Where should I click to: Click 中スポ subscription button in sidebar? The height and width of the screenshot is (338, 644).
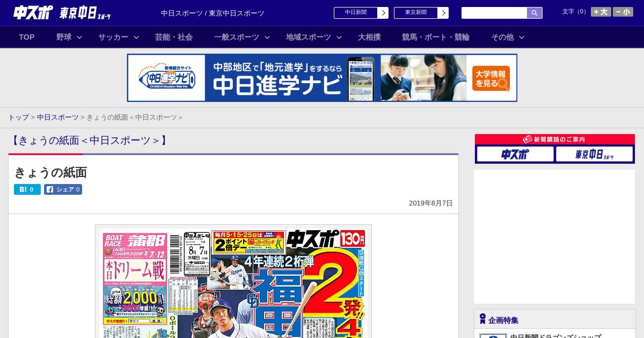tap(515, 155)
